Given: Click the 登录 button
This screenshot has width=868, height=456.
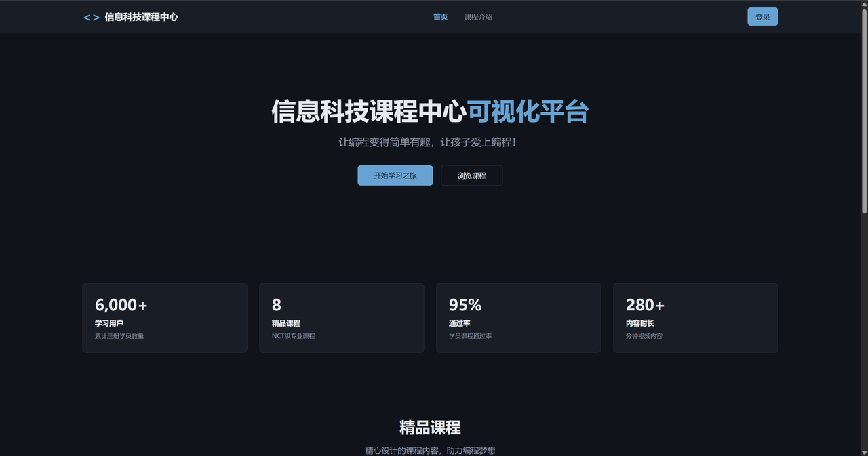Looking at the screenshot, I should (762, 16).
